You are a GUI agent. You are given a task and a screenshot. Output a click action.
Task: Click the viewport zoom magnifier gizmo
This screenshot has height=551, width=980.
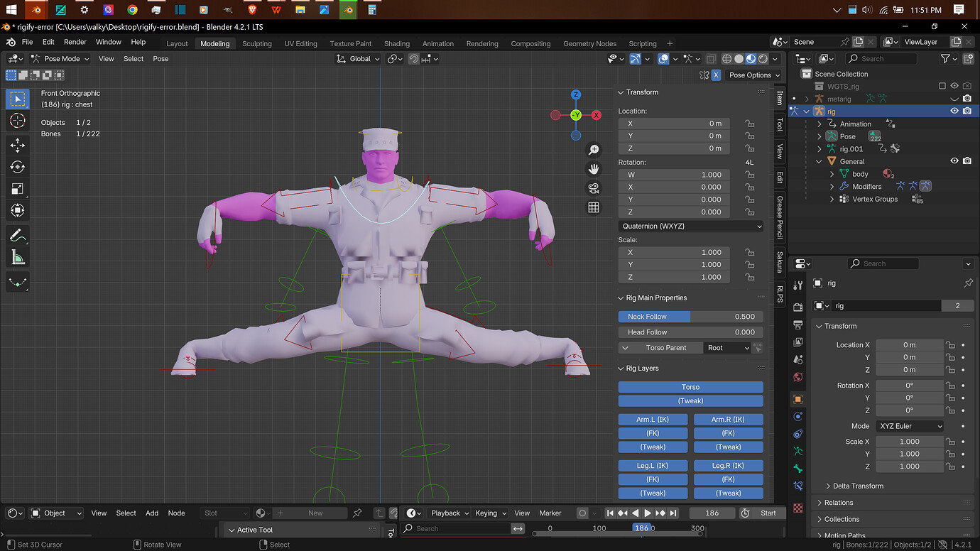(594, 150)
